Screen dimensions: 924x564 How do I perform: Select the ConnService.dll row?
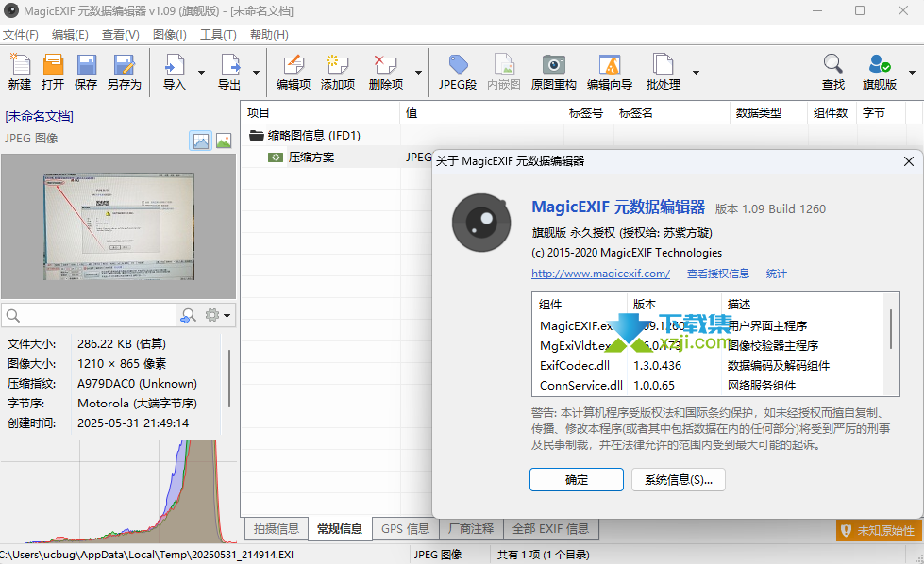coord(707,386)
